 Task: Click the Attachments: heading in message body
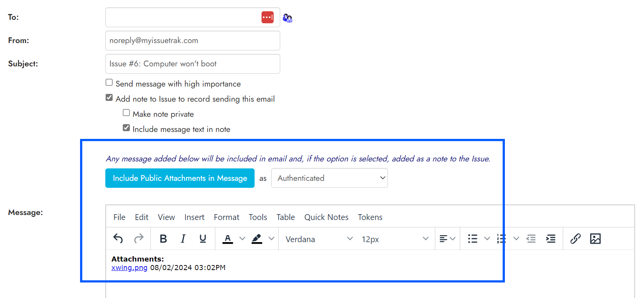coord(138,259)
